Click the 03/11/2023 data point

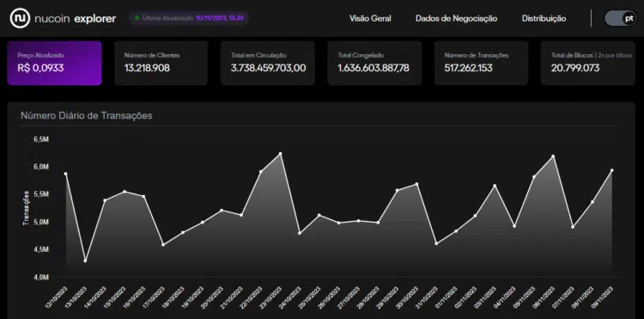pyautogui.click(x=495, y=186)
